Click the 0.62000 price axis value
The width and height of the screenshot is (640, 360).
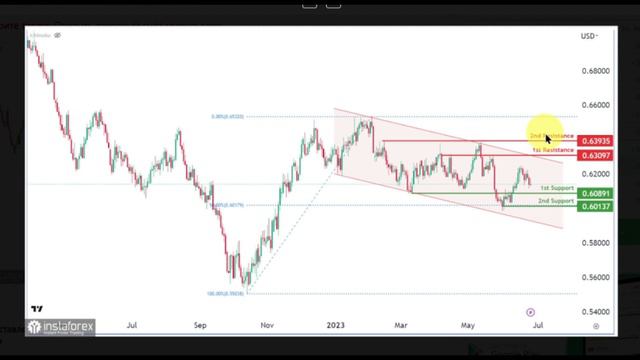(x=596, y=174)
